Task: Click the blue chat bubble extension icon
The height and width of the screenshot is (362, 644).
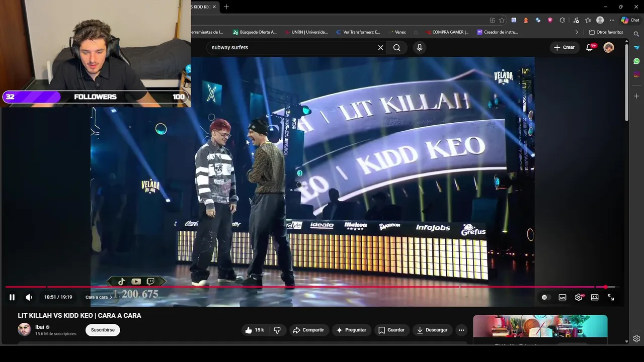Action: [x=538, y=20]
